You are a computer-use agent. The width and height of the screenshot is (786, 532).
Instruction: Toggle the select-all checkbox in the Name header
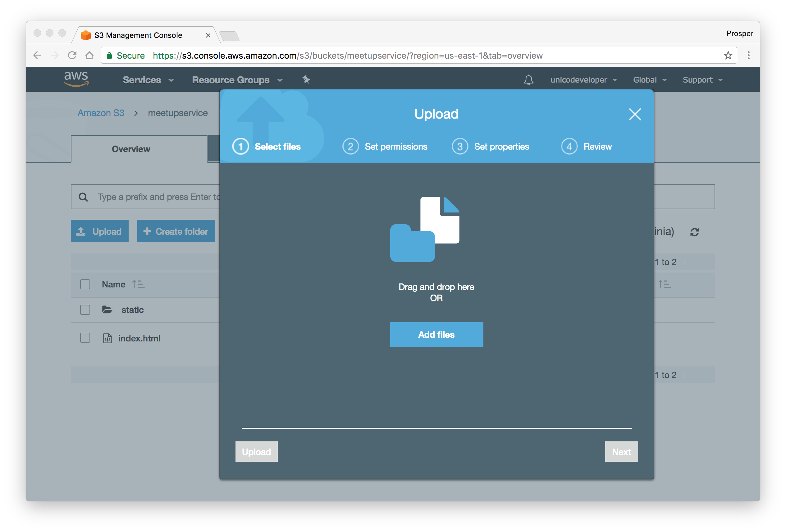click(85, 284)
